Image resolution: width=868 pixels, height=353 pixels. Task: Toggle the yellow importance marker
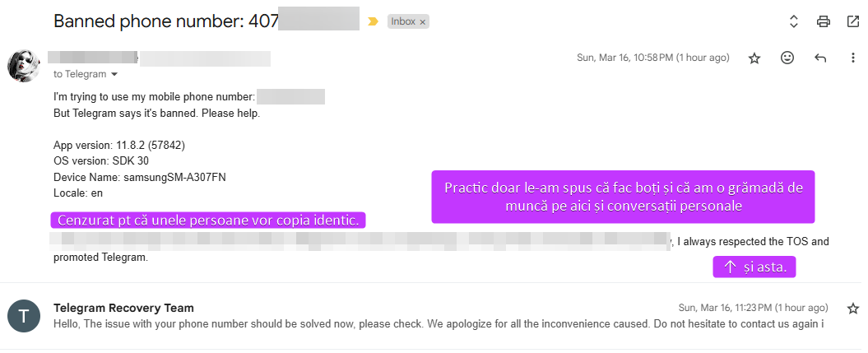[373, 21]
